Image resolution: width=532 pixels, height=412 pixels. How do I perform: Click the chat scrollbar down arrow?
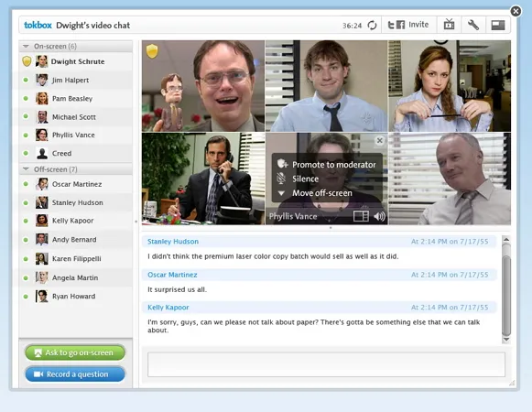(506, 340)
